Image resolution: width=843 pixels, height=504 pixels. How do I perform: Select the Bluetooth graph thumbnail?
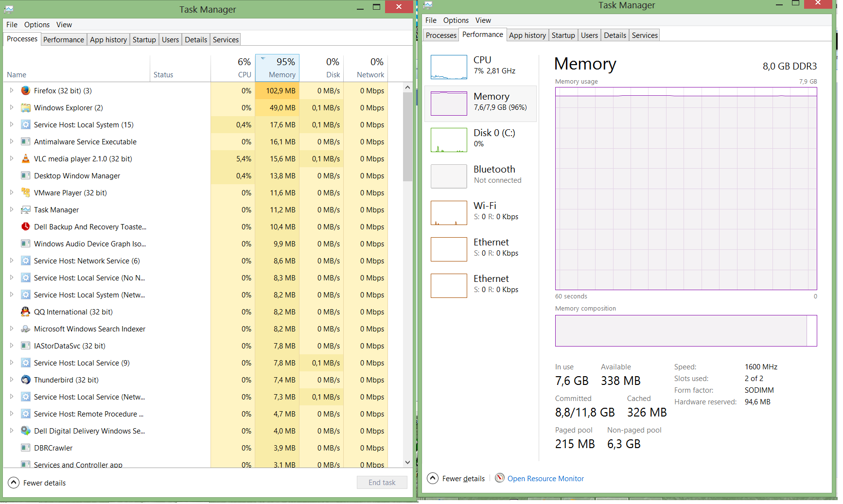coord(449,176)
